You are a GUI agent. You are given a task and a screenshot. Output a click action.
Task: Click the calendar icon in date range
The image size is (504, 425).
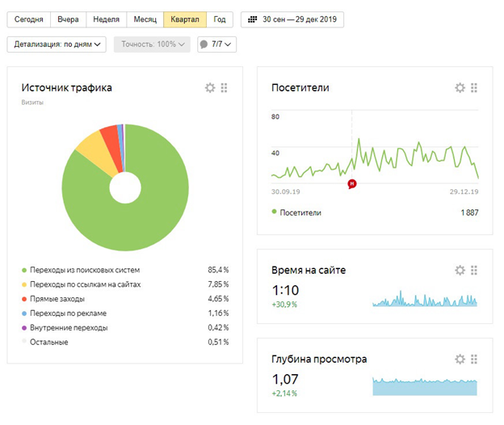[252, 19]
